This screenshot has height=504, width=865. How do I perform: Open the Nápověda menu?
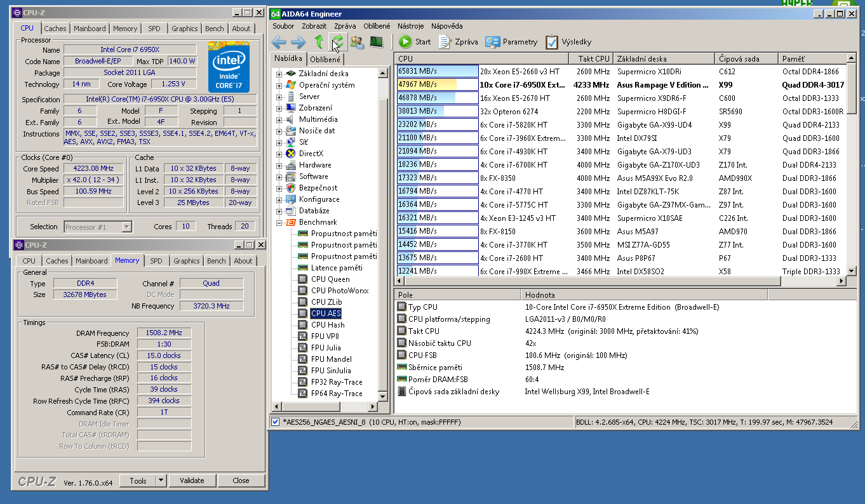(446, 26)
